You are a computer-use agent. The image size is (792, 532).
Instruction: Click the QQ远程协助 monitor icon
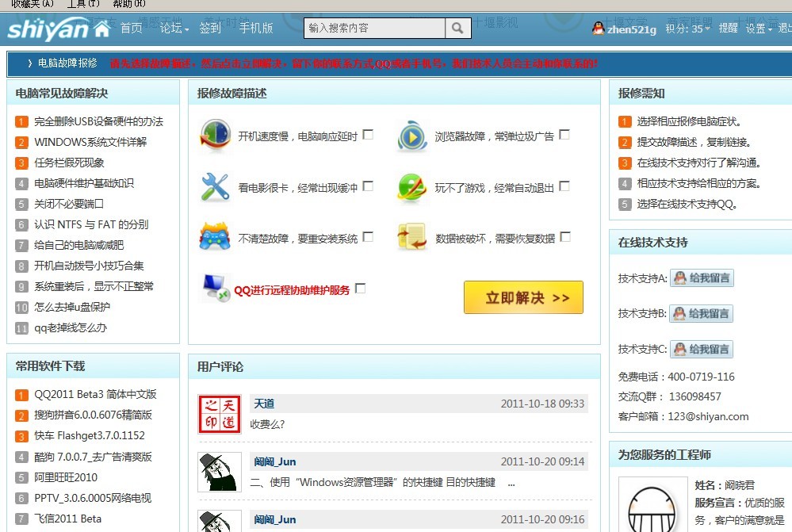215,287
